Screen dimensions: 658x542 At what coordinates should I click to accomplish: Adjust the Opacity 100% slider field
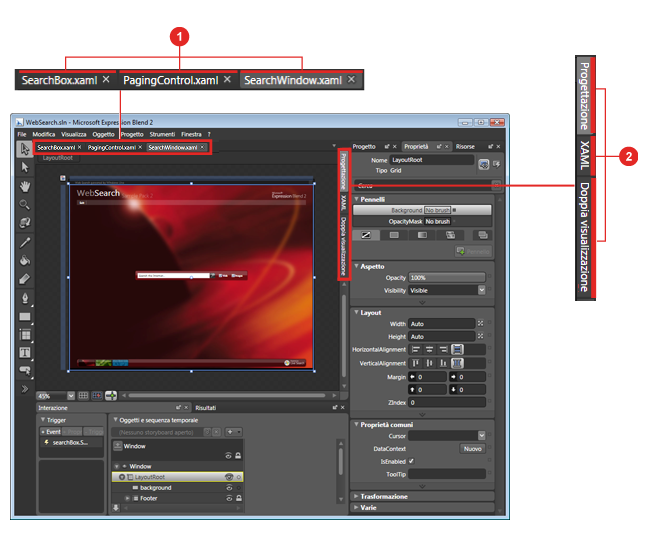click(446, 277)
